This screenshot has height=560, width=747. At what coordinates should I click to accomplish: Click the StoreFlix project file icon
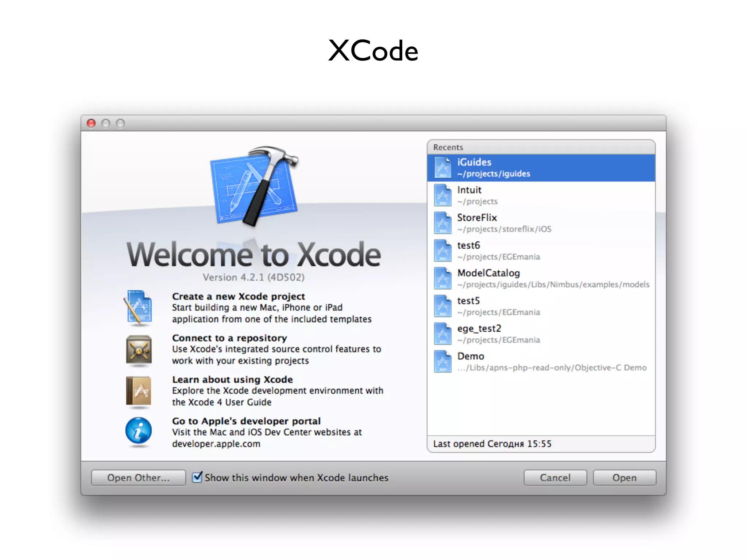tap(443, 223)
